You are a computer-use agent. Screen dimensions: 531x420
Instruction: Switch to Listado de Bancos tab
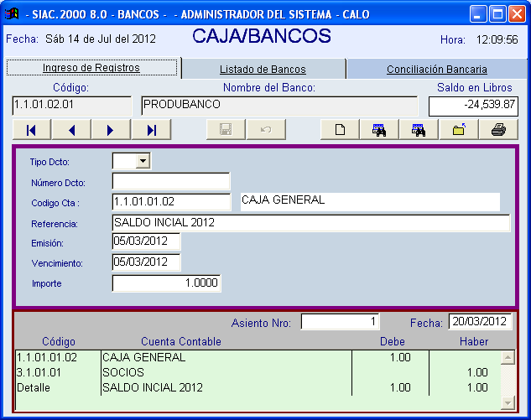(x=263, y=70)
